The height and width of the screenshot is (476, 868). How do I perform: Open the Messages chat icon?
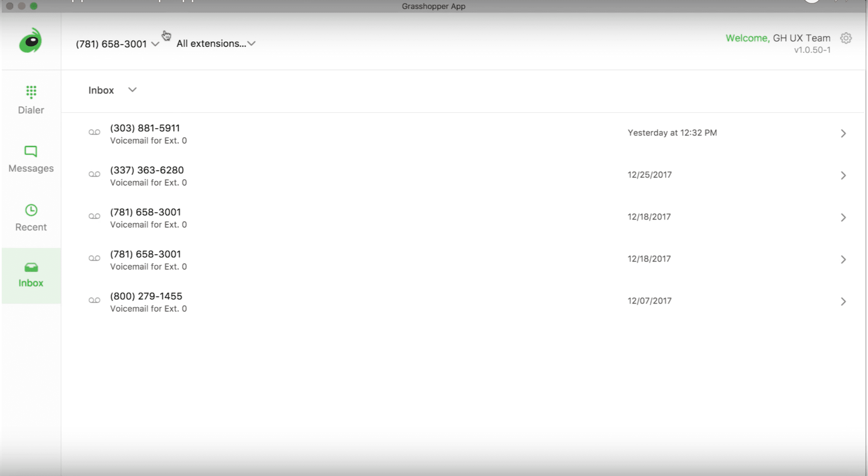pos(31,151)
